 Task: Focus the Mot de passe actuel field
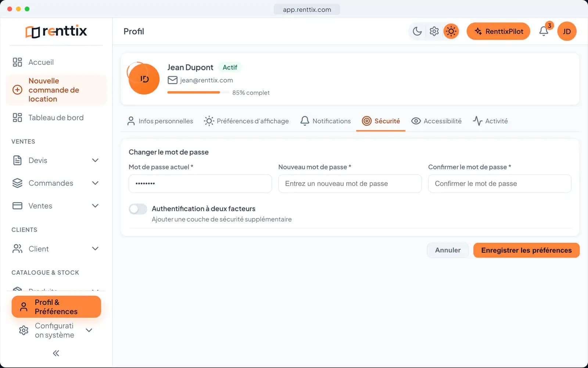pyautogui.click(x=200, y=184)
